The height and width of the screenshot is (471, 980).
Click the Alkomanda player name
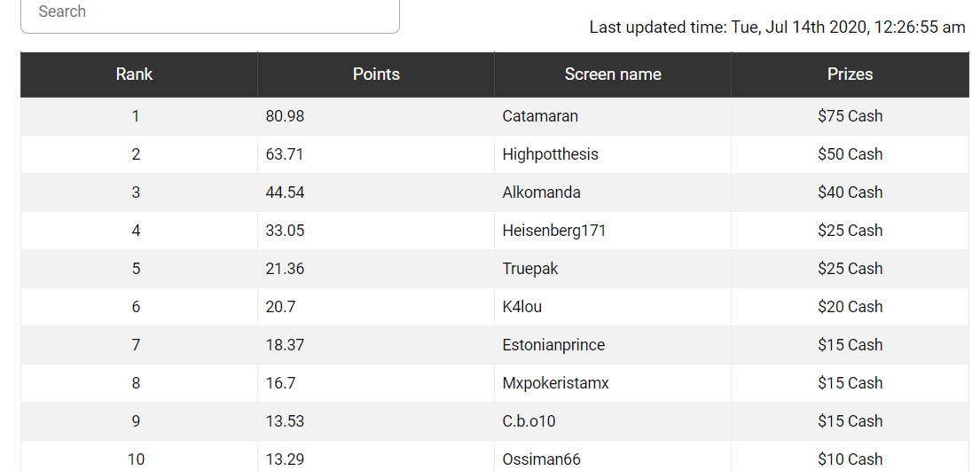[x=541, y=192]
